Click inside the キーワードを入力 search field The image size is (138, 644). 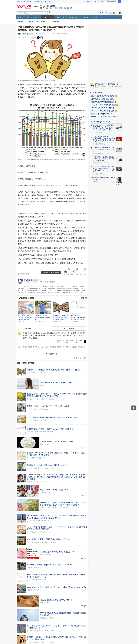pyautogui.click(x=32, y=13)
